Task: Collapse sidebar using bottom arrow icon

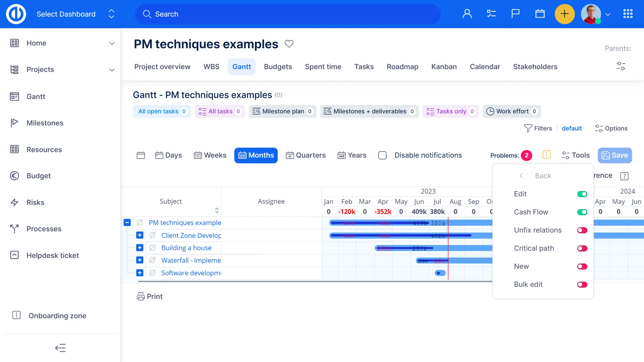Action: pos(60,348)
